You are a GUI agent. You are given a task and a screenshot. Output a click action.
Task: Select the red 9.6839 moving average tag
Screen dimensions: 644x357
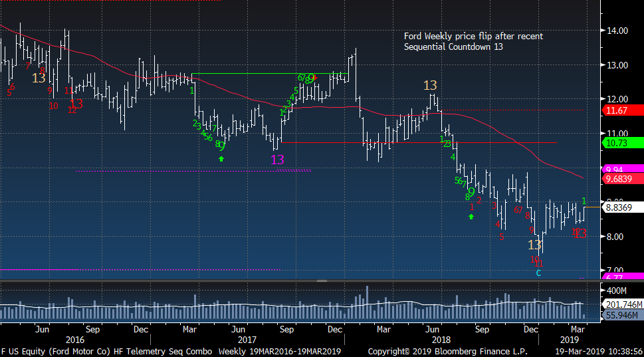(622, 179)
